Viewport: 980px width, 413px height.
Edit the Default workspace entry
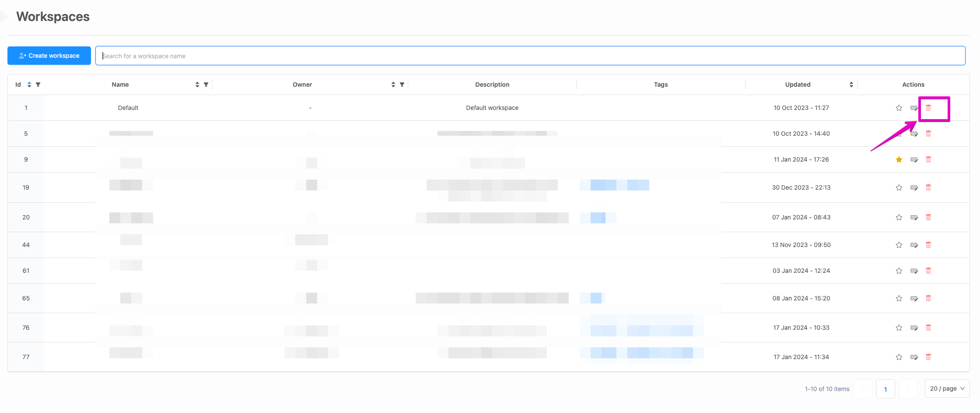(914, 108)
